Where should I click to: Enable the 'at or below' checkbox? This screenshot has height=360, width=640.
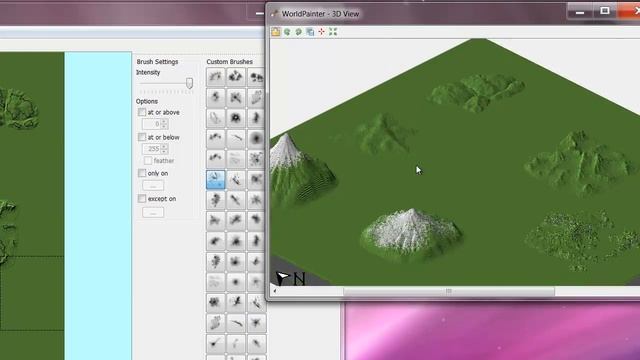point(142,137)
